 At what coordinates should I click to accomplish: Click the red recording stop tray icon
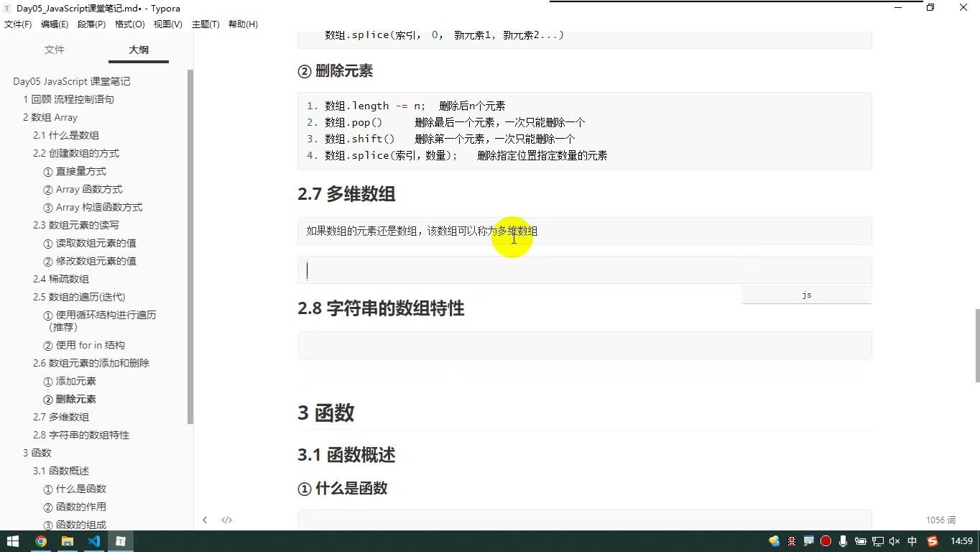(826, 541)
